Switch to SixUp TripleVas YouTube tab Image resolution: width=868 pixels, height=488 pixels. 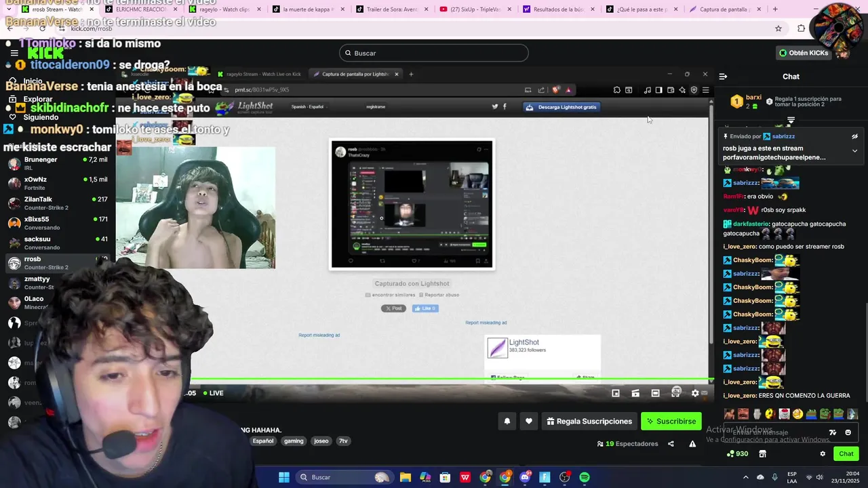[x=475, y=9]
